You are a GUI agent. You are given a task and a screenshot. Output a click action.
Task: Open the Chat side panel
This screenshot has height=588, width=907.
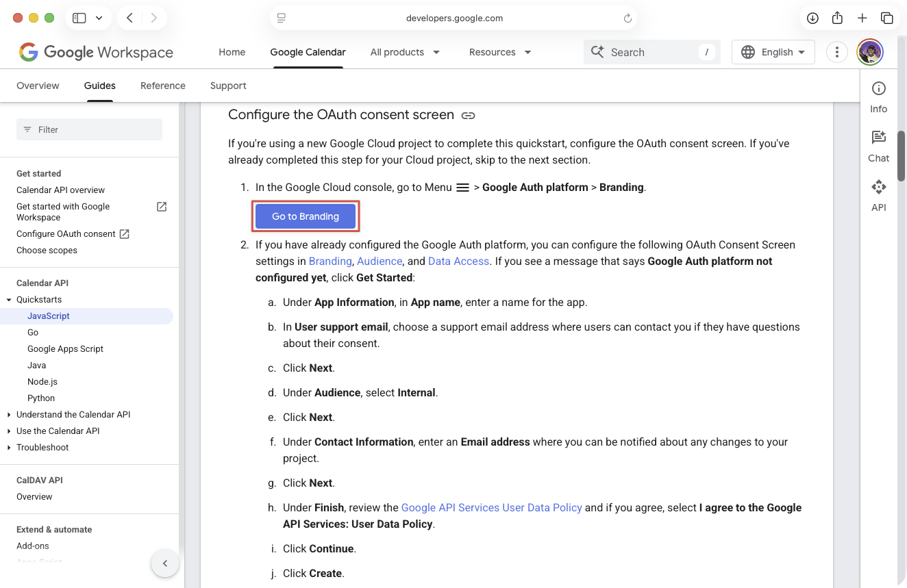tap(878, 146)
